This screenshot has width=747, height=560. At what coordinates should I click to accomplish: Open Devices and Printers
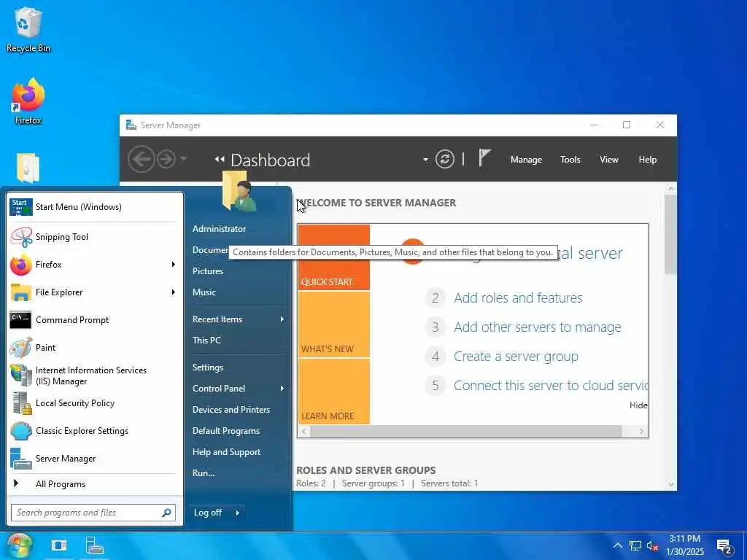coord(231,410)
